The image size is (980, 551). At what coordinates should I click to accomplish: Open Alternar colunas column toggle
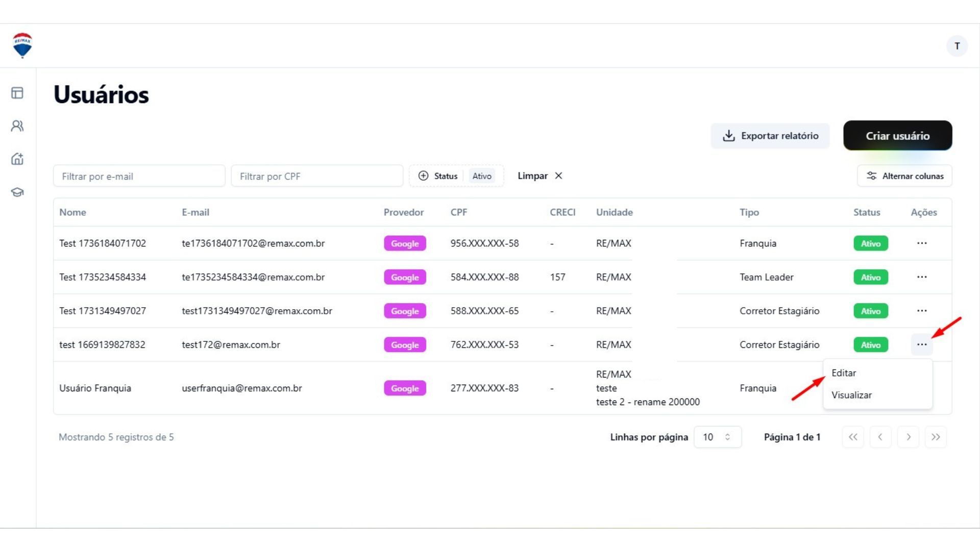coord(904,176)
